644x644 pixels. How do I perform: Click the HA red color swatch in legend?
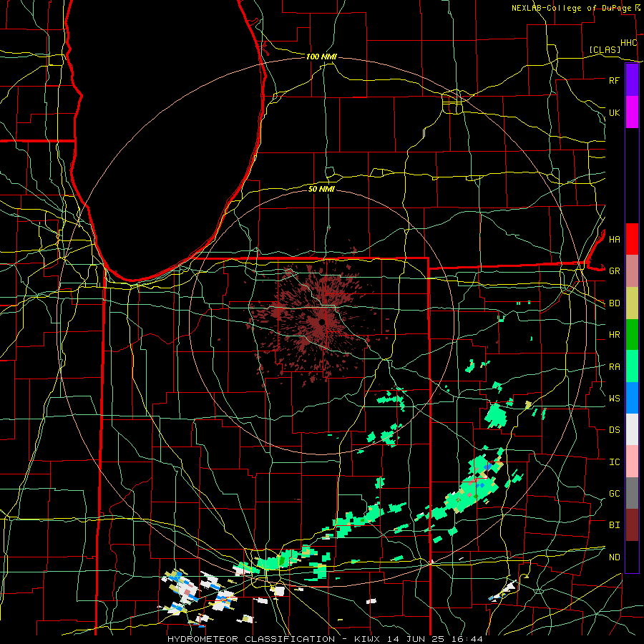(632, 239)
